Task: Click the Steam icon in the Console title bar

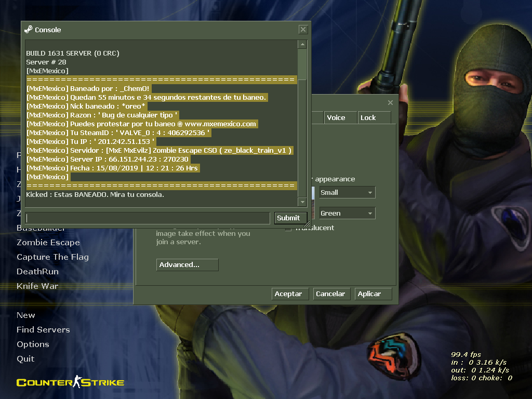Action: 29,30
